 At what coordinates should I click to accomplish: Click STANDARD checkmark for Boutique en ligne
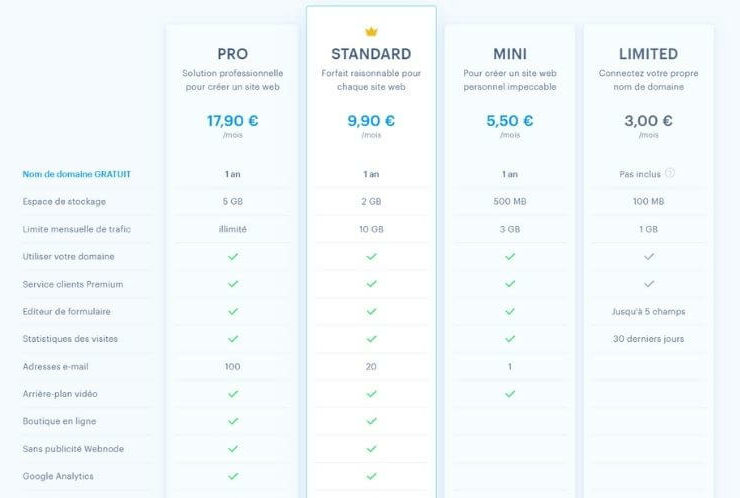click(371, 421)
